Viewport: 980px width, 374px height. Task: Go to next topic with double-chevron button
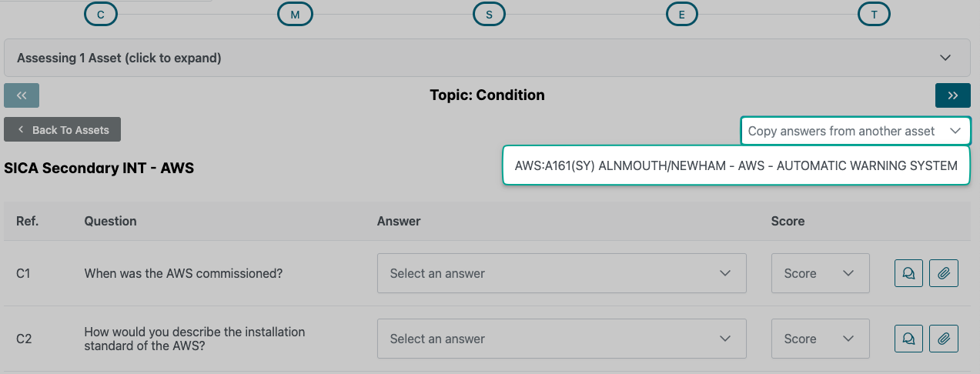(x=952, y=95)
